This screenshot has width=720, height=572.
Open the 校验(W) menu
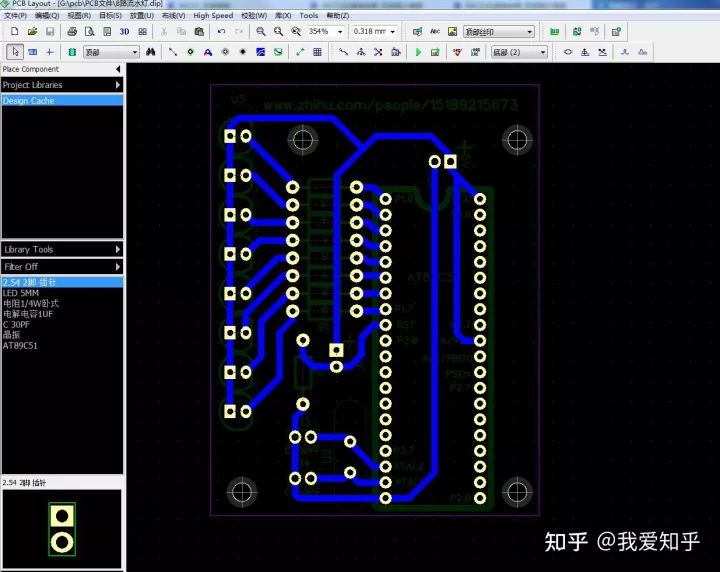pos(254,15)
